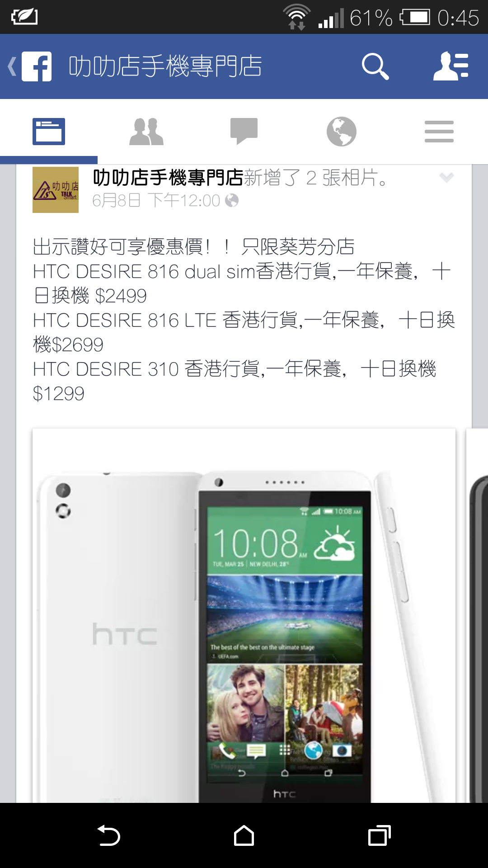Open the post timestamp 6月8日 下午12:00

tap(156, 200)
